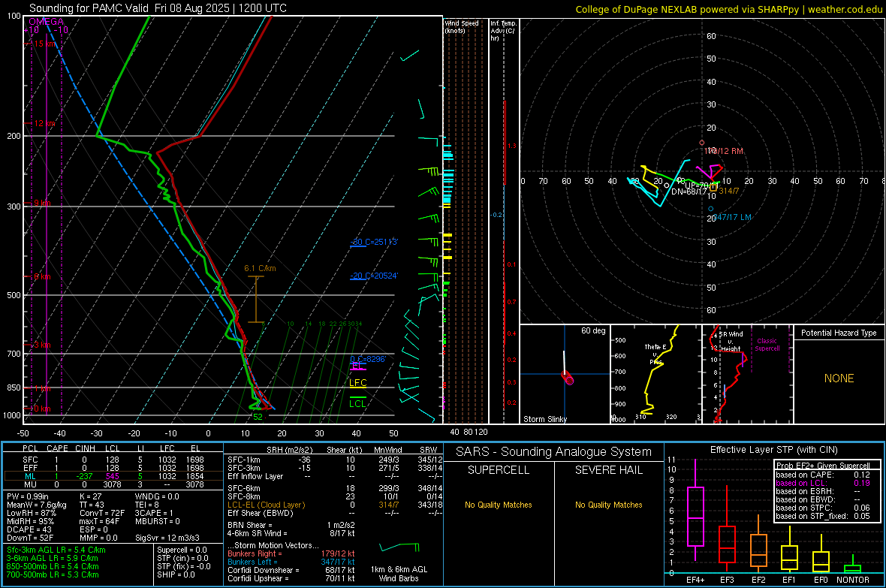This screenshot has height=588, width=886.
Task: Click the 'SigSvr = 12 m3/s3' value
Action: [x=167, y=538]
